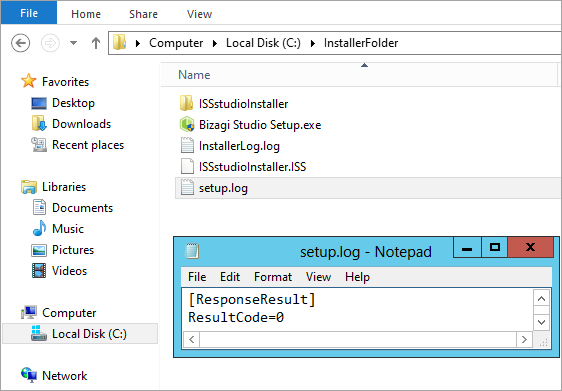This screenshot has width=562, height=391.
Task: Click the Forward navigation arrow
Action: 50,43
